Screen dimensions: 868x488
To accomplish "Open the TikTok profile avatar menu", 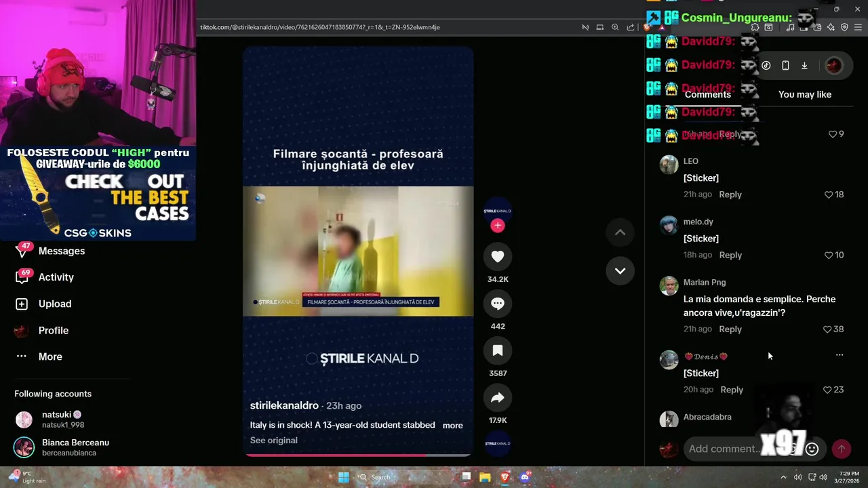I will tap(833, 66).
